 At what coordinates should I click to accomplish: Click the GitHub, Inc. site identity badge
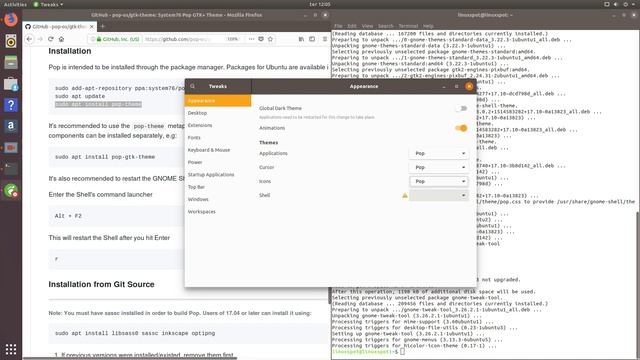118,39
